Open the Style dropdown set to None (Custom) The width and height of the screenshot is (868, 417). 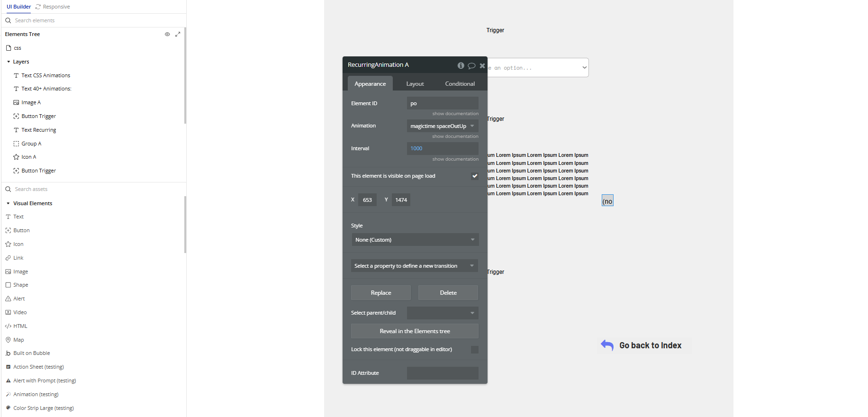tap(415, 240)
